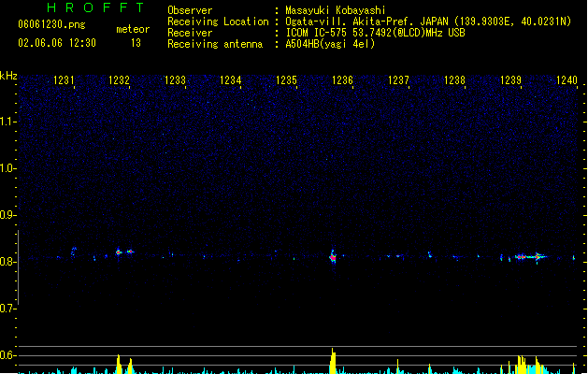Click time marker 1233
Screen dimensions: 588x374
175,80
